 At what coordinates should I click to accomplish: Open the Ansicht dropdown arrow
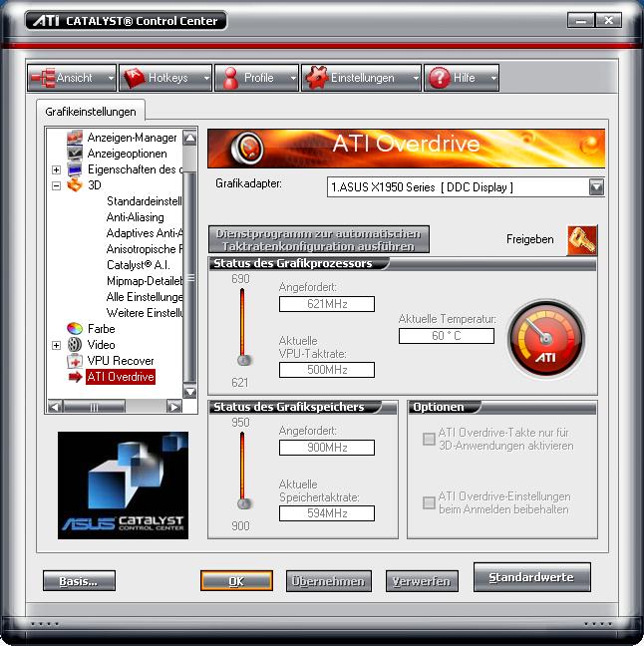pyautogui.click(x=111, y=78)
